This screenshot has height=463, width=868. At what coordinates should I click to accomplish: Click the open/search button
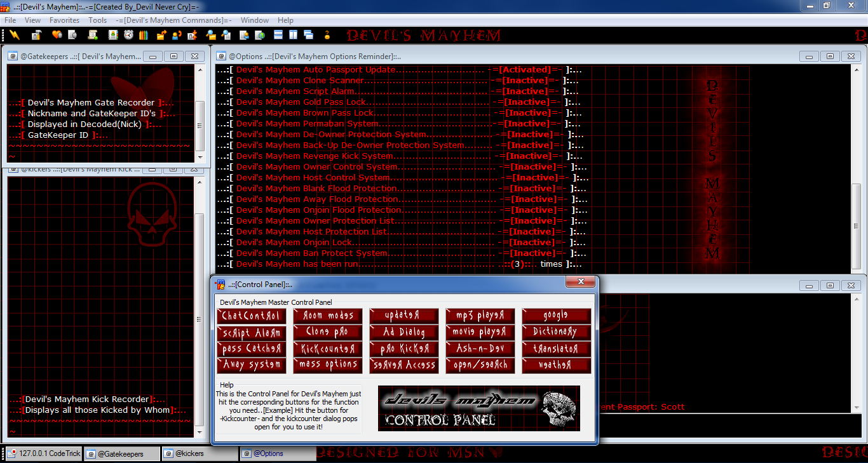pos(480,365)
